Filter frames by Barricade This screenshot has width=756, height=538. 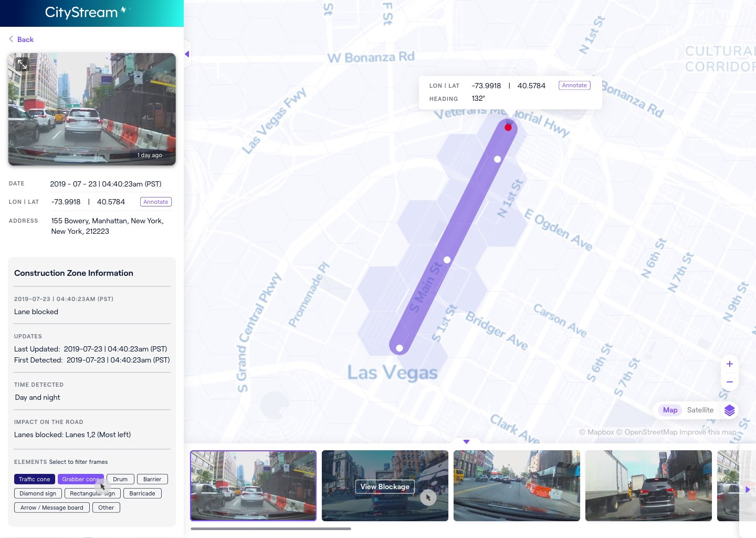click(142, 493)
